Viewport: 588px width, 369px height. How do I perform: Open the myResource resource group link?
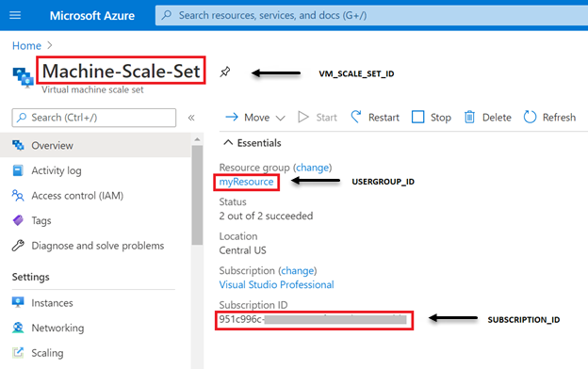pyautogui.click(x=246, y=182)
